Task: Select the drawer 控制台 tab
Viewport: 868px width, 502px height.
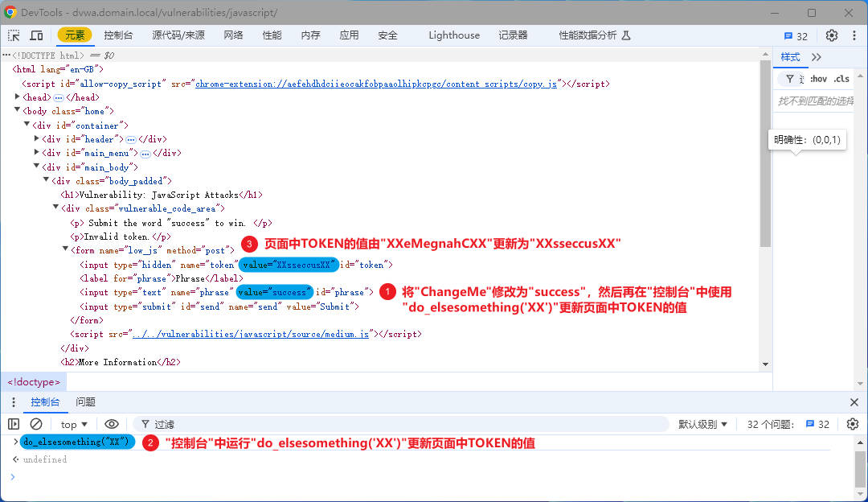Action: pos(45,402)
